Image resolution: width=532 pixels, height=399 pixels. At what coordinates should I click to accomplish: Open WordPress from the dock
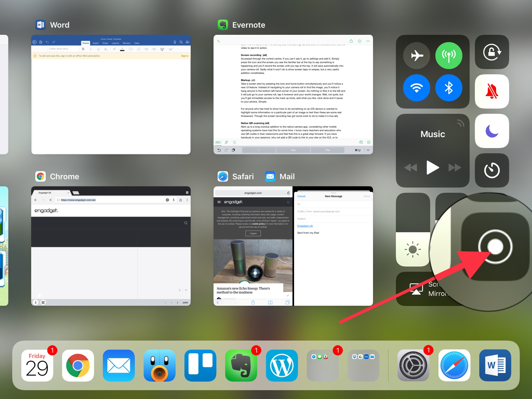[282, 365]
